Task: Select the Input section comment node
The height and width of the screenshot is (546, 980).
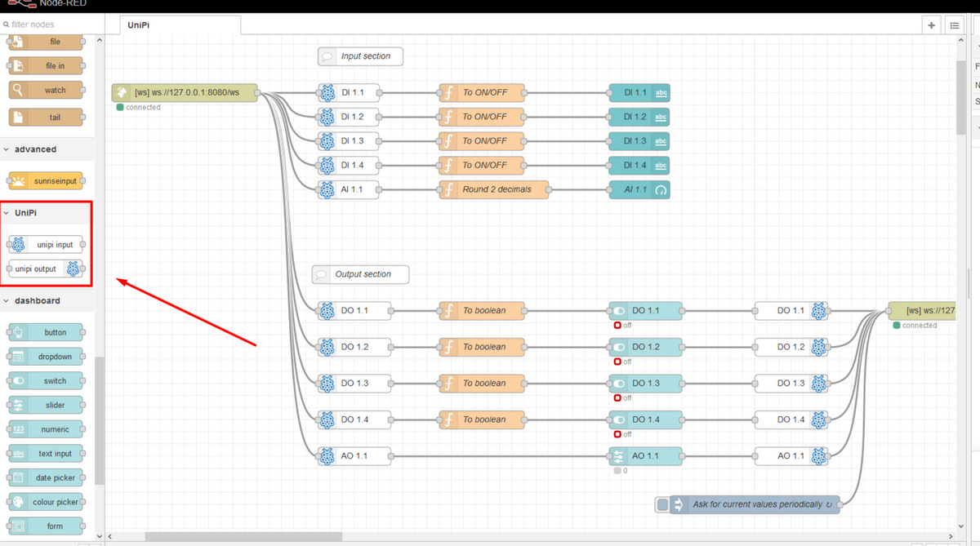Action: click(x=360, y=56)
